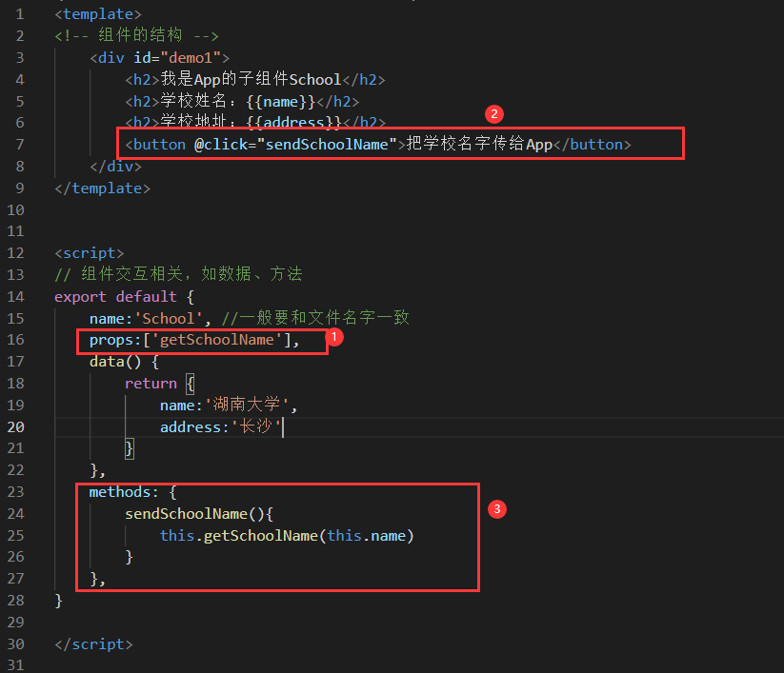Viewport: 784px width, 673px height.
Task: Click getSchoolName in the this.getSchoolName call
Action: pos(260,536)
